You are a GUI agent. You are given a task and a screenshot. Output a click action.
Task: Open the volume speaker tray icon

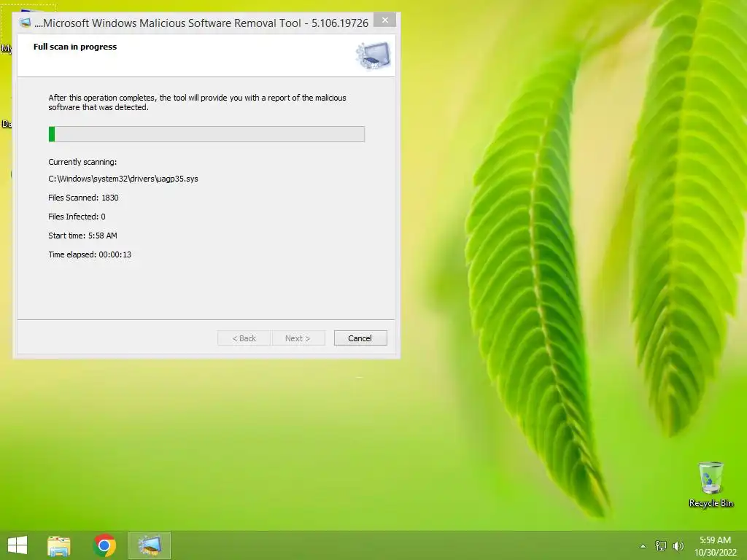[678, 546]
